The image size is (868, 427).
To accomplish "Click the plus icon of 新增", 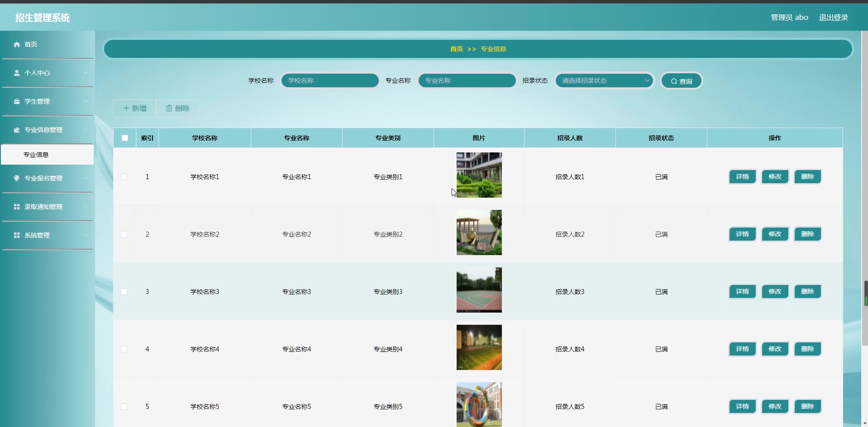I will coord(126,108).
